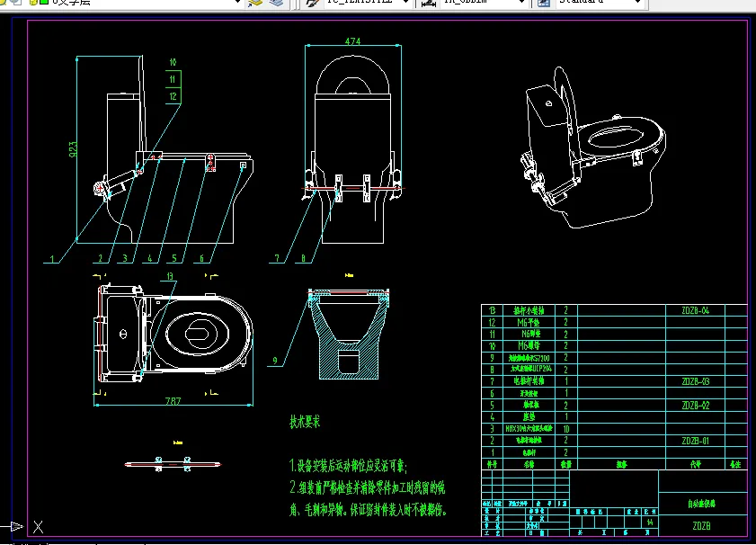The width and height of the screenshot is (756, 545).
Task: Click the UCS X-axis icon in corner
Action: click(x=38, y=527)
